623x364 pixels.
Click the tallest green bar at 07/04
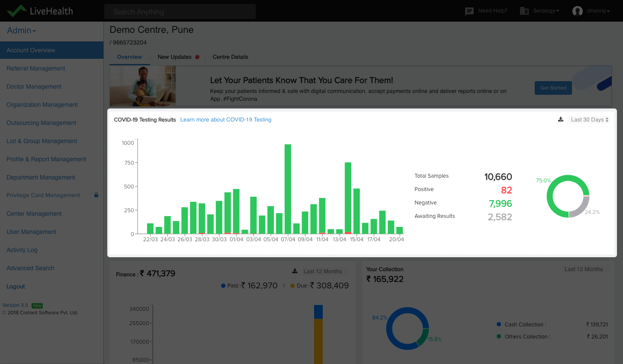click(x=288, y=189)
